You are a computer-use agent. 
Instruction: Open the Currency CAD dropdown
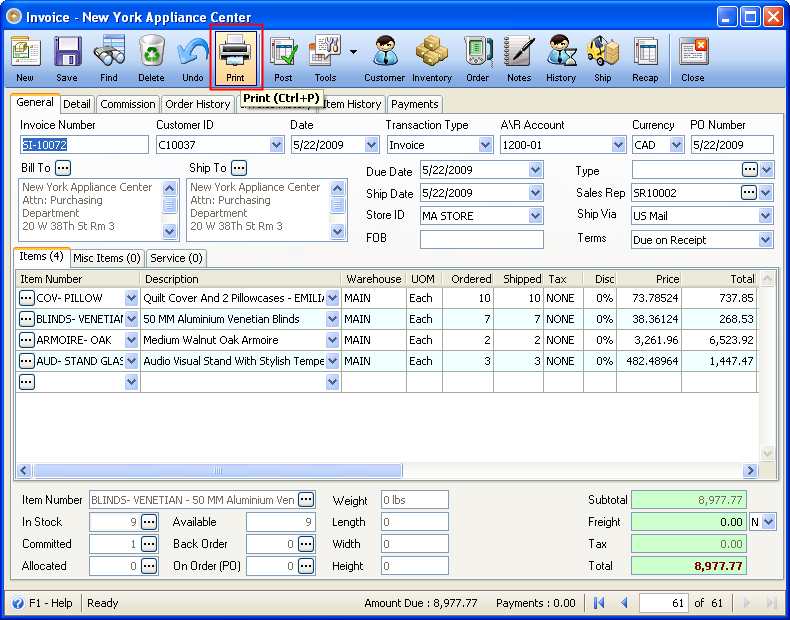click(677, 145)
